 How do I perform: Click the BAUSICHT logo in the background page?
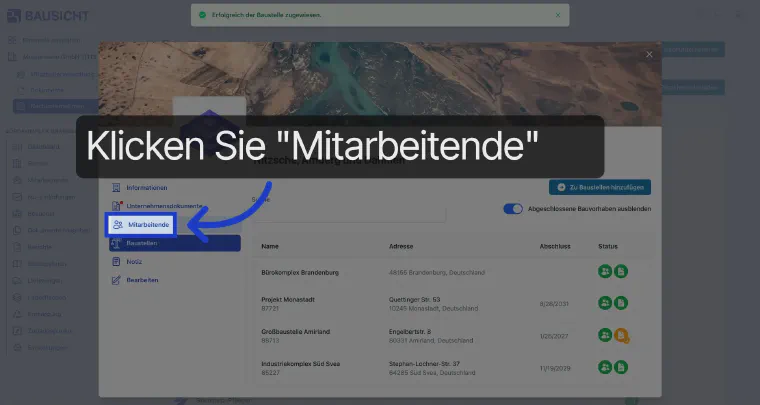(x=48, y=16)
